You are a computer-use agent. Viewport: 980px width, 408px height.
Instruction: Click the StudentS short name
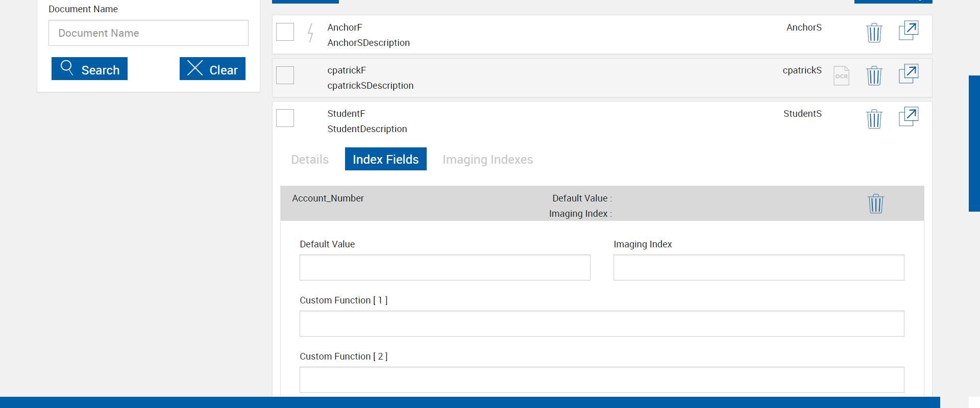(x=803, y=114)
